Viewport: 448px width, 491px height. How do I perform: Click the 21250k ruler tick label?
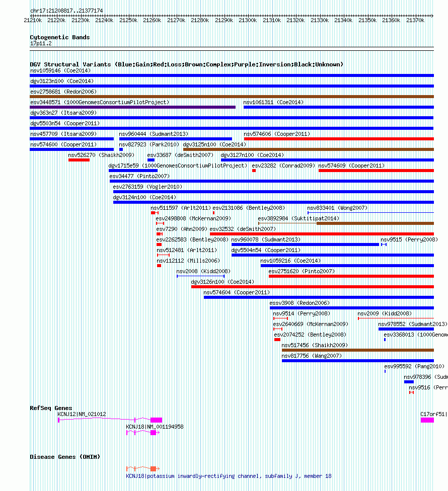[128, 20]
